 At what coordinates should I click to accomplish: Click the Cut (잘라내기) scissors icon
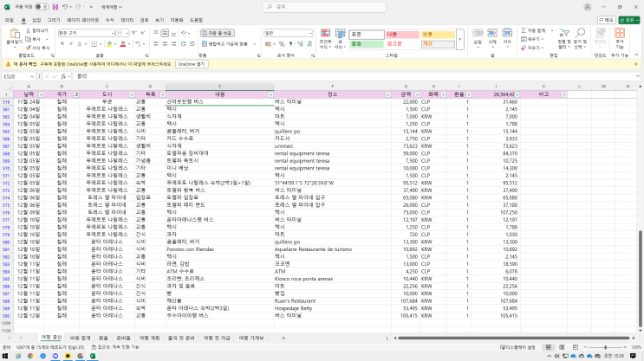tap(29, 31)
